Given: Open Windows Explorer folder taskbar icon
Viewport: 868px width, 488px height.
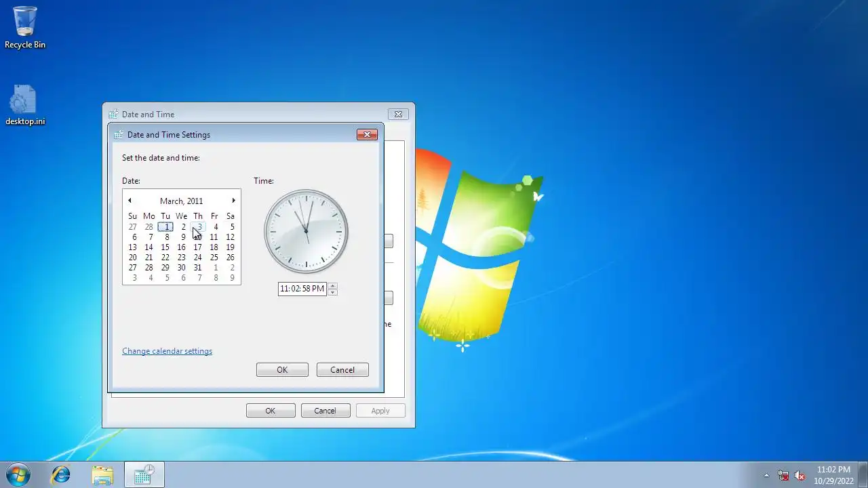Looking at the screenshot, I should tap(102, 474).
